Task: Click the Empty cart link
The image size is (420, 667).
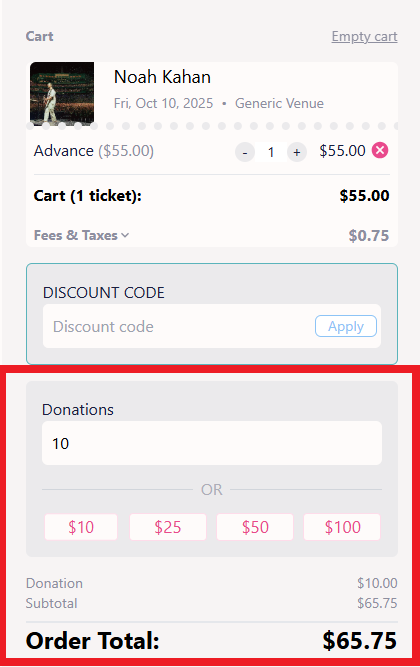Action: (x=365, y=37)
